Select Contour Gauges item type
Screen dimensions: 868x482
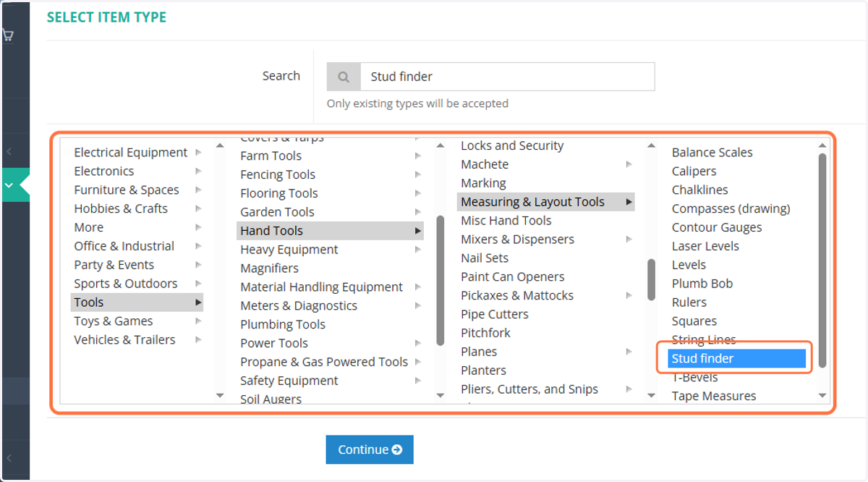[x=717, y=228]
